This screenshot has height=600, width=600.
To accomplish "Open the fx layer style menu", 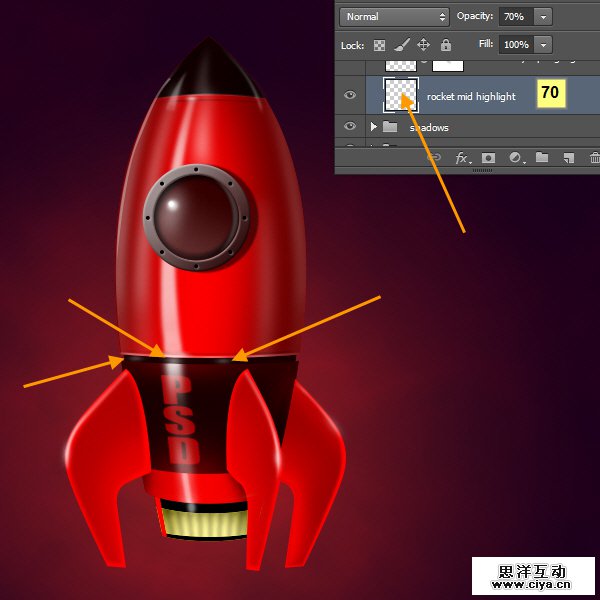I will 462,158.
